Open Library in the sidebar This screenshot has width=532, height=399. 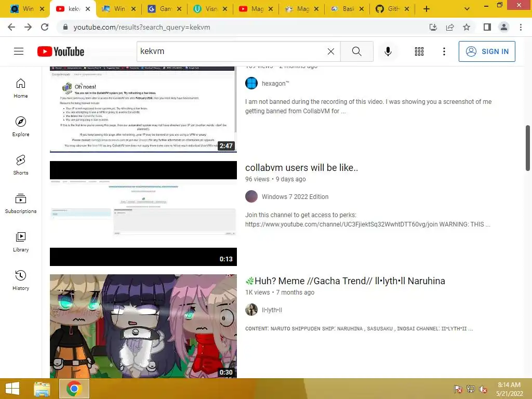tap(21, 242)
